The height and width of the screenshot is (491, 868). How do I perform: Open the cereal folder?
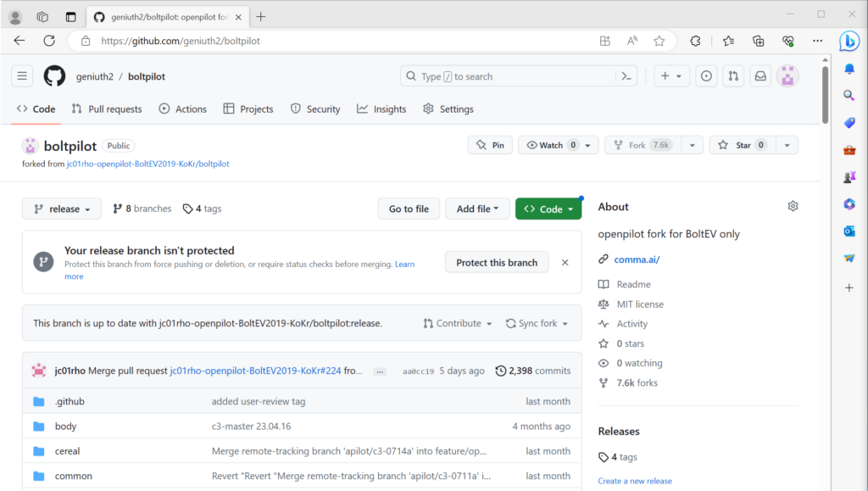[67, 451]
